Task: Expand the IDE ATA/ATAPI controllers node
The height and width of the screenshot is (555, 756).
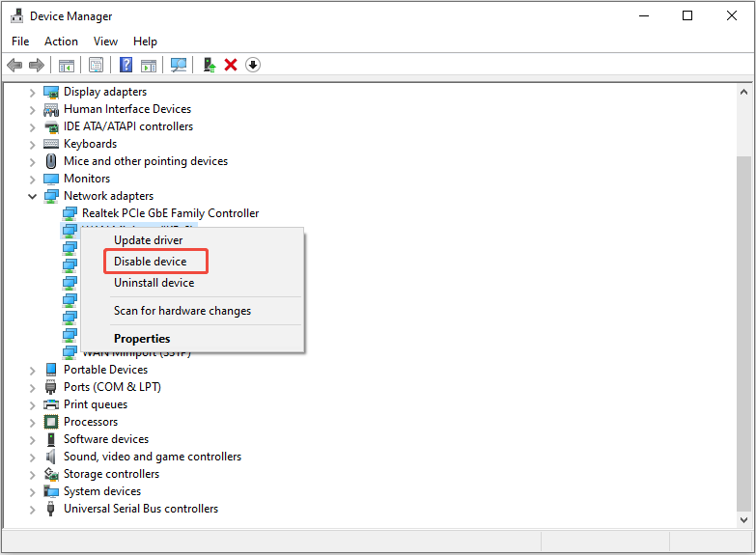Action: (32, 127)
